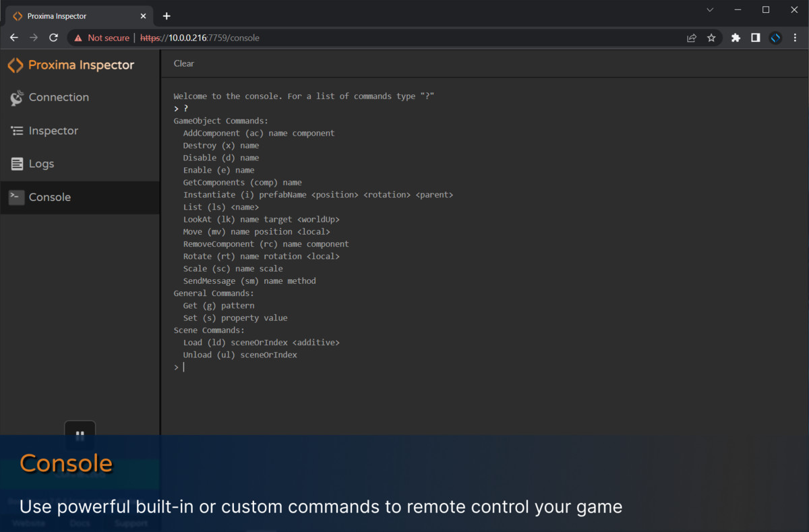
Task: Reload the current page
Action: tap(54, 38)
